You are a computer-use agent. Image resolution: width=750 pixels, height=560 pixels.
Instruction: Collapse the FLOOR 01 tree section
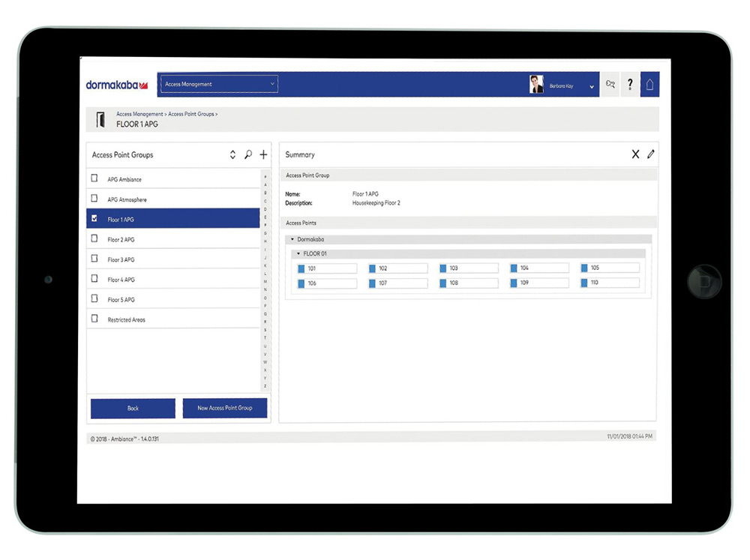[x=298, y=254]
